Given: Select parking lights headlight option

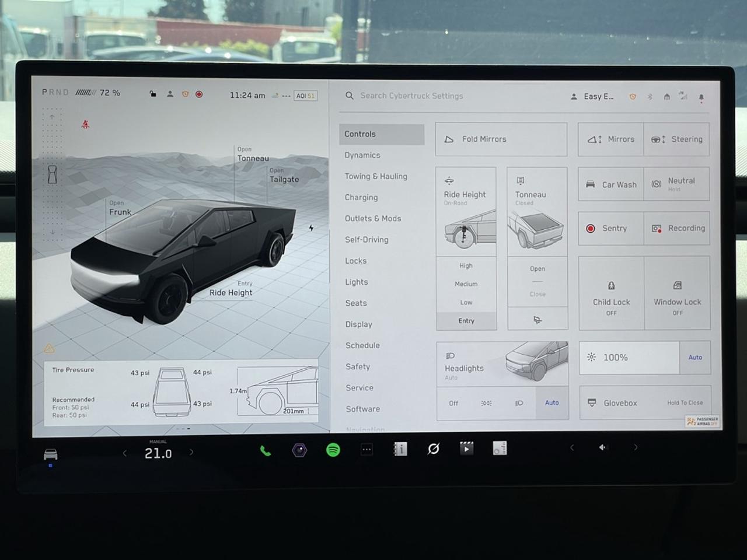Looking at the screenshot, I should click(x=486, y=403).
